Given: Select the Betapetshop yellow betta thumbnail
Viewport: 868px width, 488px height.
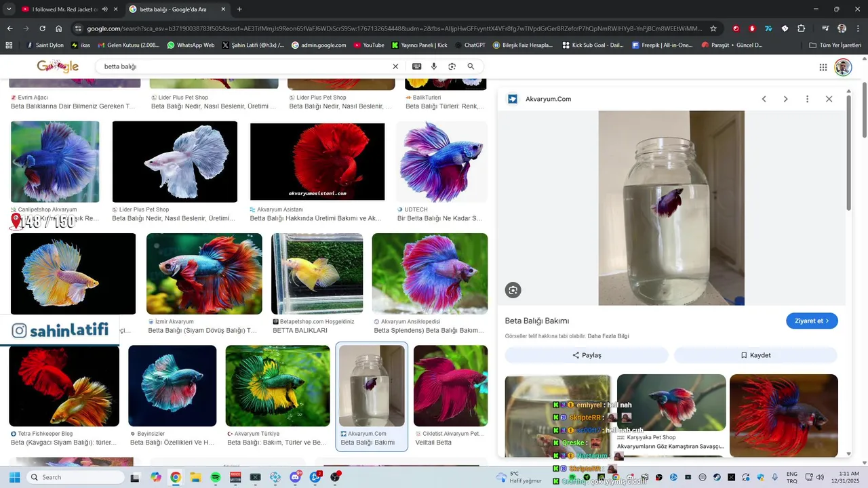Looking at the screenshot, I should click(x=317, y=274).
